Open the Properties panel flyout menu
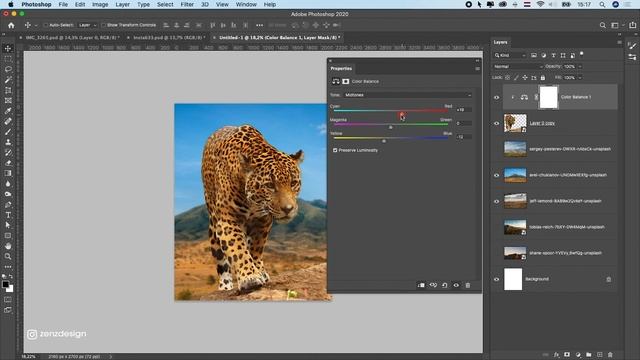Screen dimensions: 640x360 click(x=477, y=69)
